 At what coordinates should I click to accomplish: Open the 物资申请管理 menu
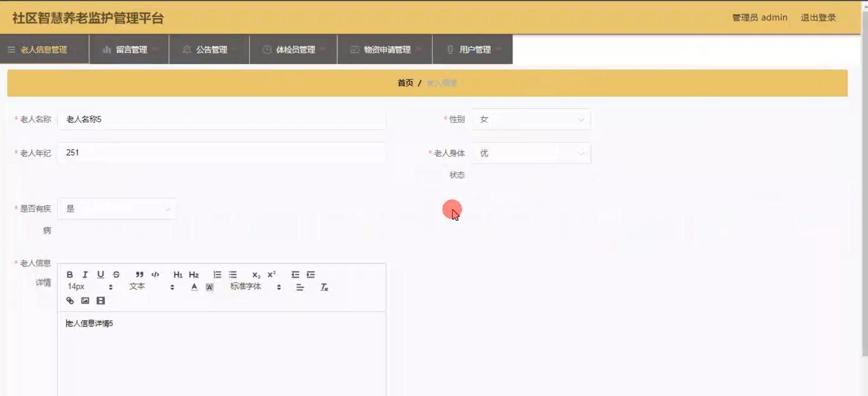(x=385, y=49)
